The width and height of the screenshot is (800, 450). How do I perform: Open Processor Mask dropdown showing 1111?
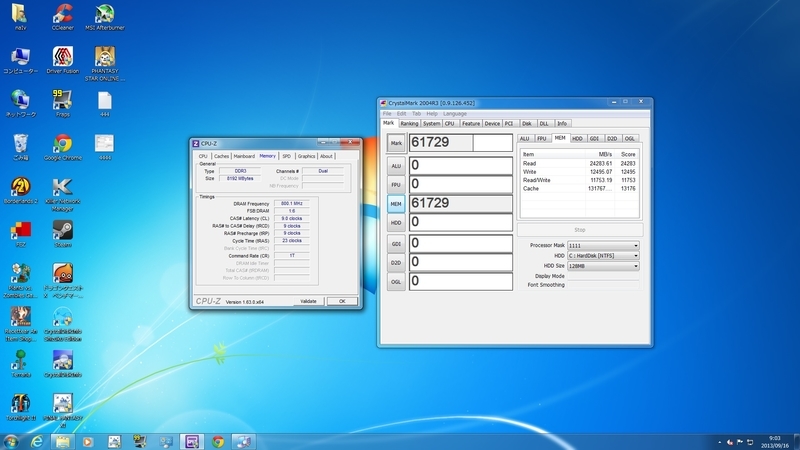pyautogui.click(x=603, y=245)
